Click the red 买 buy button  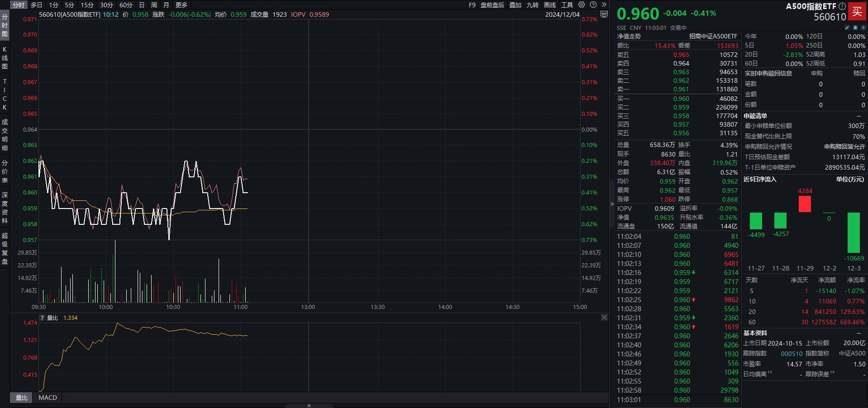(857, 11)
